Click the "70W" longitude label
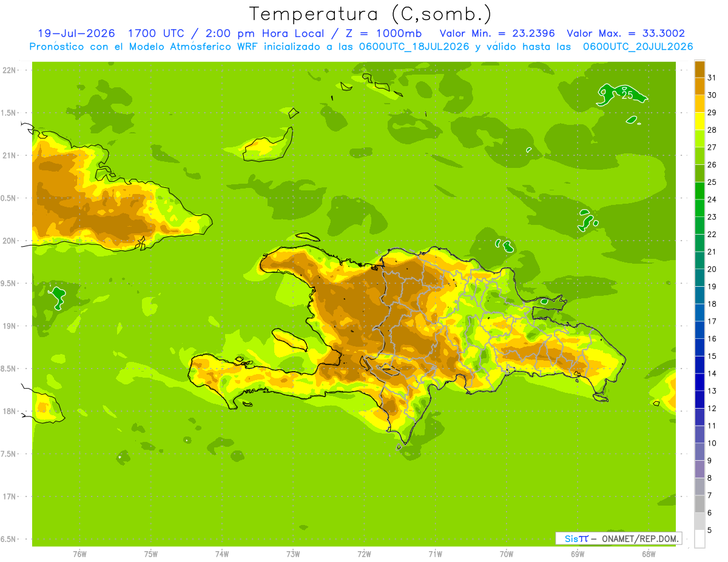The image size is (728, 562). (507, 554)
